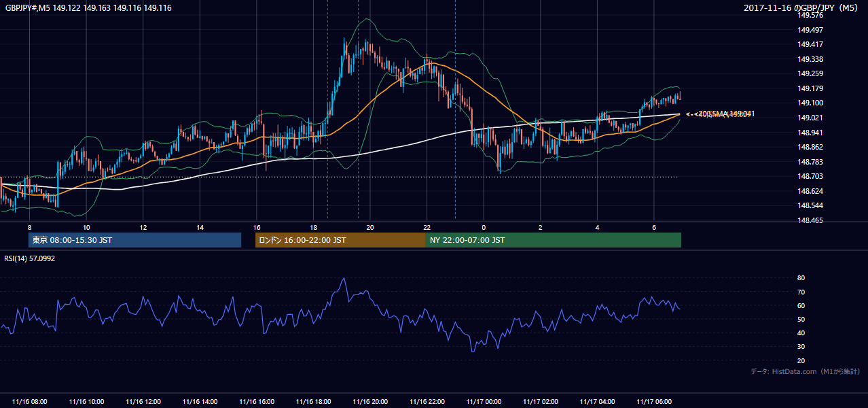This screenshot has height=408, width=868.
Task: Click price level 149.338 on the axis
Action: (810, 59)
